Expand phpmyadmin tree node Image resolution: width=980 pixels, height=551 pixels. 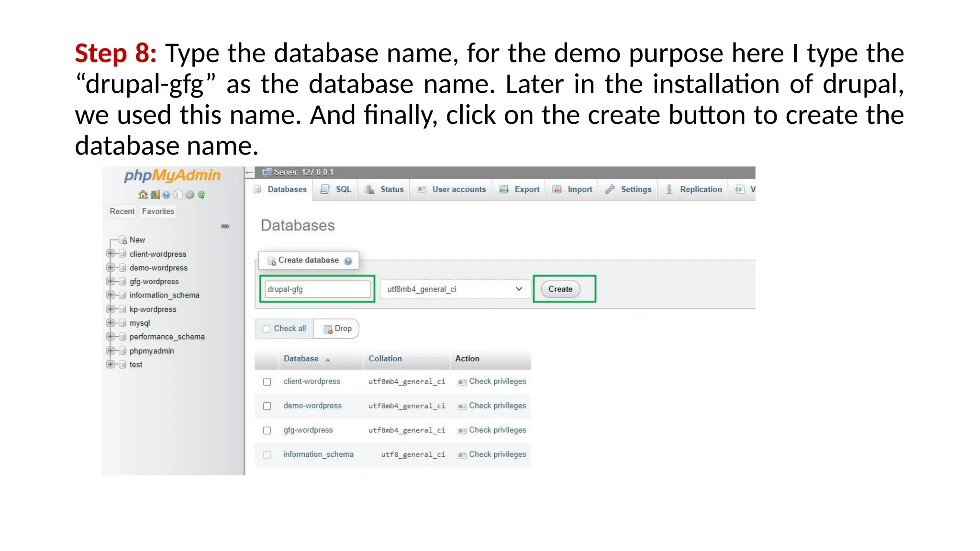(111, 351)
